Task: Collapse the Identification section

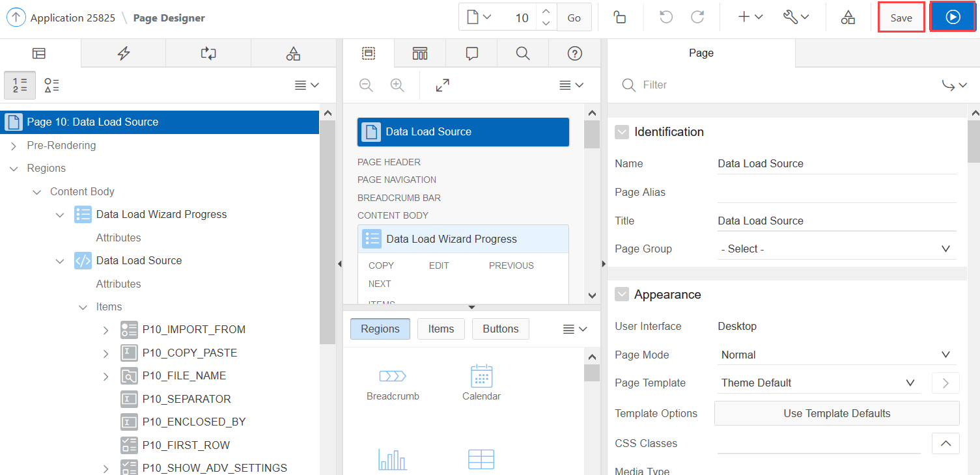Action: pos(622,132)
